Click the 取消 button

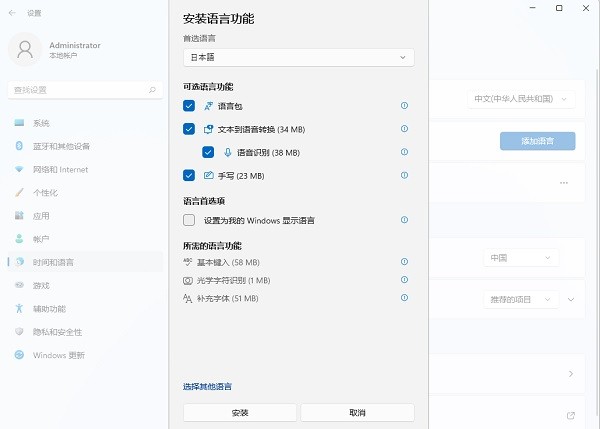point(357,413)
